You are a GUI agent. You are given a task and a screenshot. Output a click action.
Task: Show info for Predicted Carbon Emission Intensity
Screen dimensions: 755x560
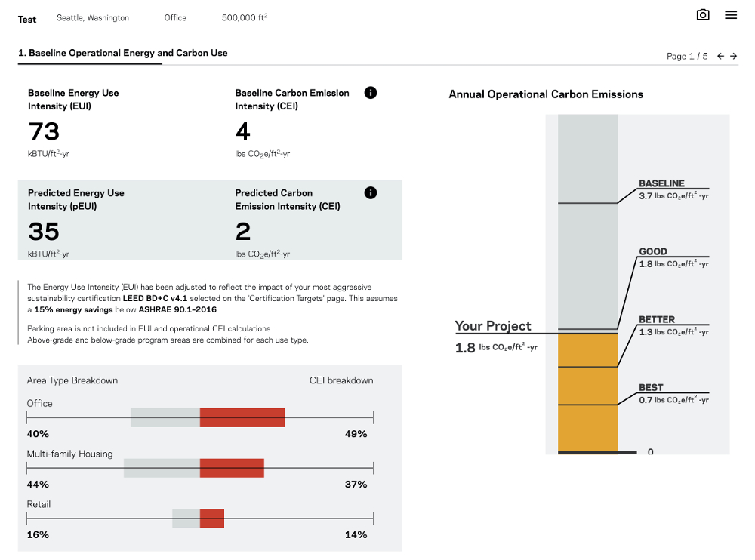(x=371, y=192)
